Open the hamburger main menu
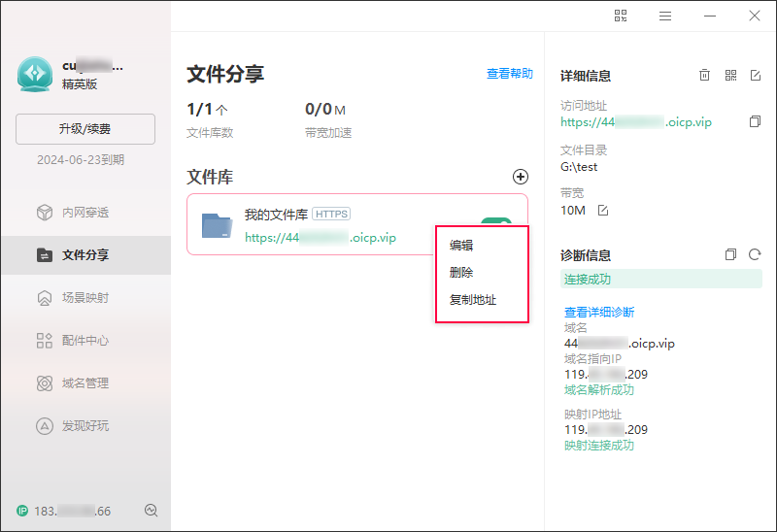The height and width of the screenshot is (532, 777). pyautogui.click(x=665, y=16)
